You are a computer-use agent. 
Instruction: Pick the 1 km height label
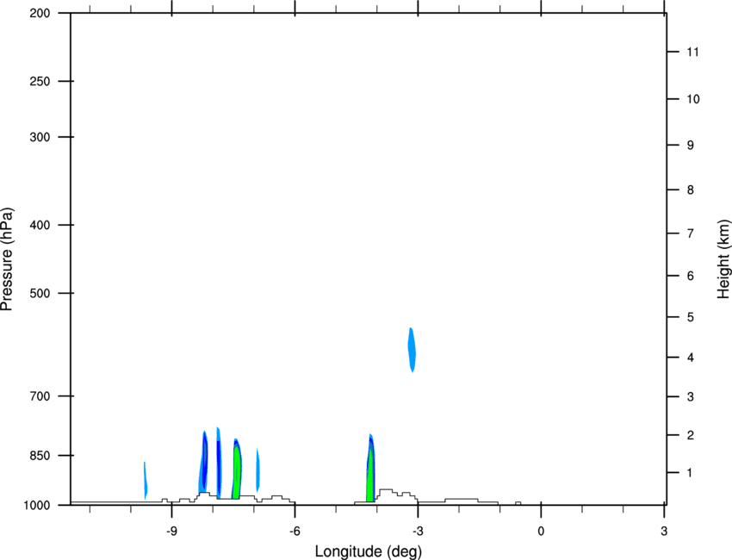pyautogui.click(x=691, y=473)
